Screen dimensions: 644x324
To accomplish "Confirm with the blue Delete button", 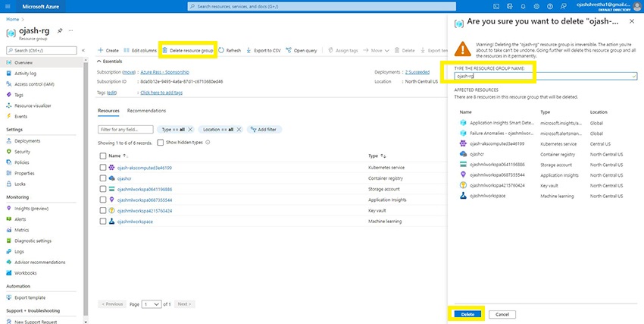I will 467,314.
